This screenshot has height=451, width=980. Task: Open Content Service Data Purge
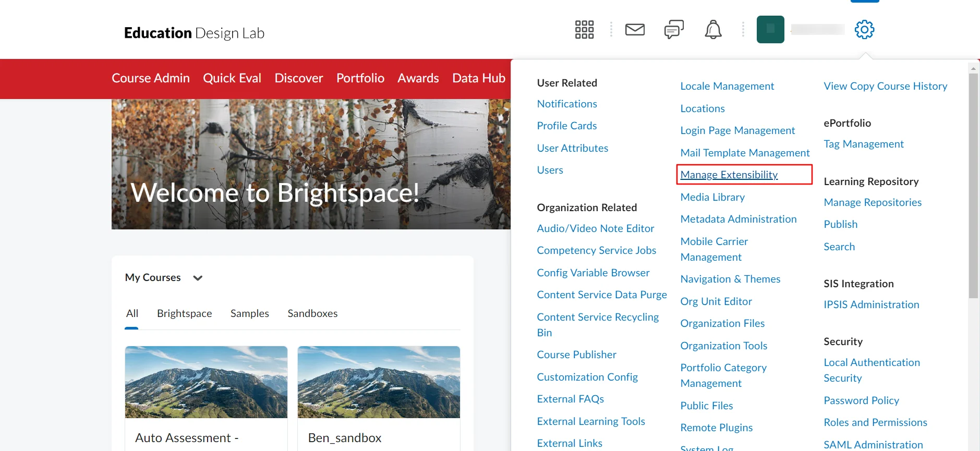point(602,295)
